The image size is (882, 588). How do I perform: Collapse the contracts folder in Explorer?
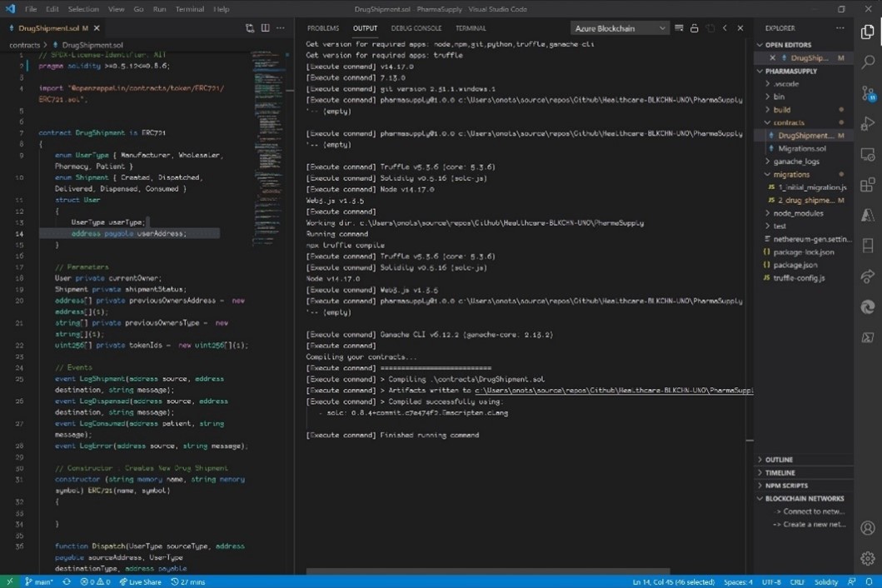787,122
